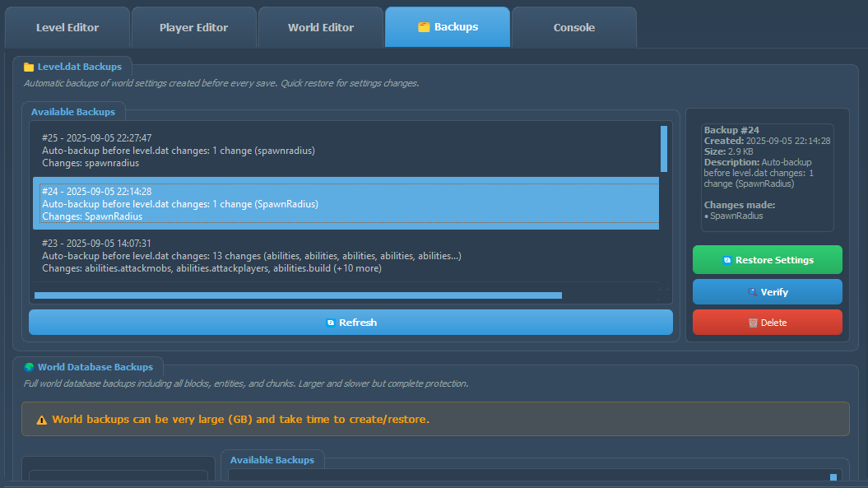Screen dimensions: 868x488
Task: Click the backup list vertical scrollbar
Action: (x=664, y=149)
